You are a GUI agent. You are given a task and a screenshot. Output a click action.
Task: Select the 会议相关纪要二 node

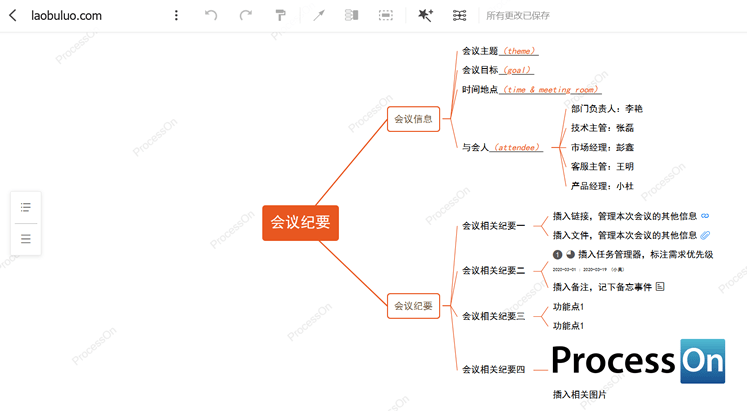click(x=494, y=271)
